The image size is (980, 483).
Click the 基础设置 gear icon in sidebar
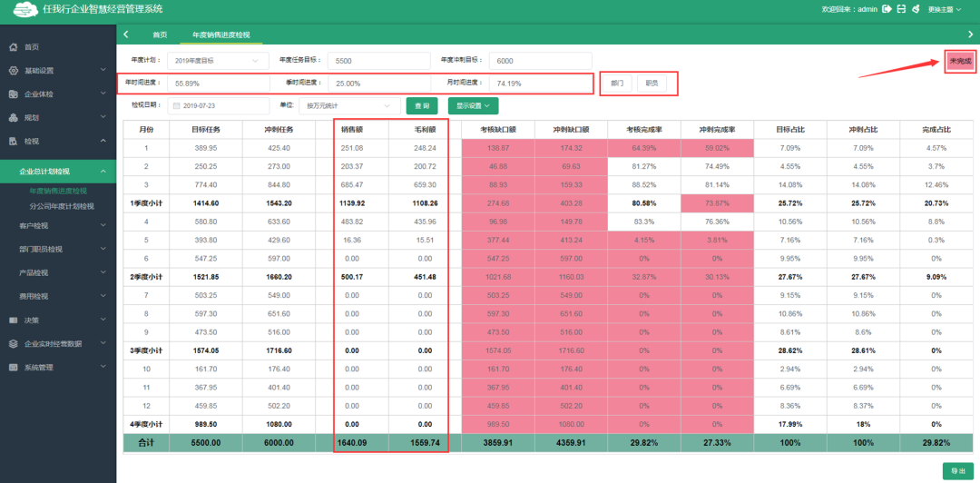(14, 71)
